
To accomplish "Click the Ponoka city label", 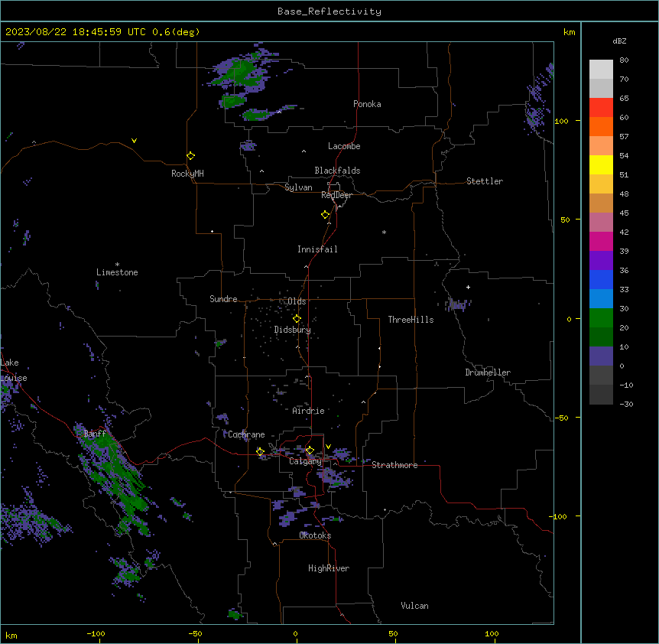I will click(367, 104).
